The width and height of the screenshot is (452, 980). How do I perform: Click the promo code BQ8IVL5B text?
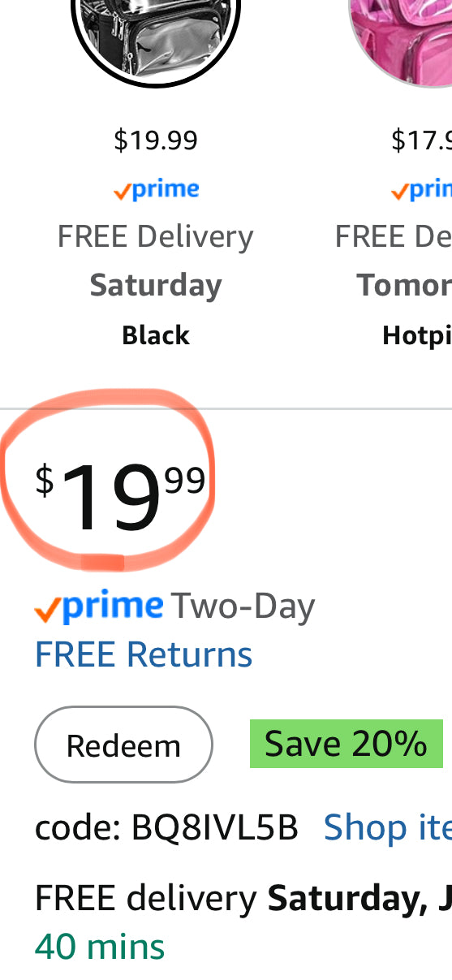coord(166,828)
